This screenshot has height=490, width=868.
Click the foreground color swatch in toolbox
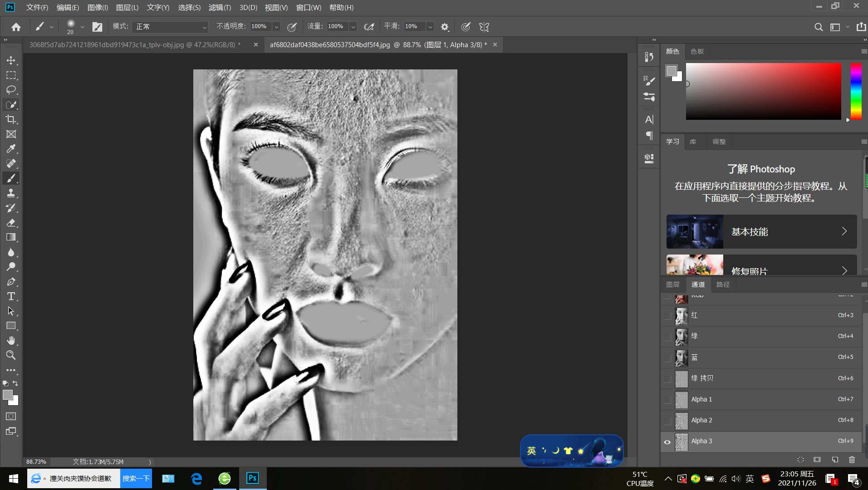point(8,395)
